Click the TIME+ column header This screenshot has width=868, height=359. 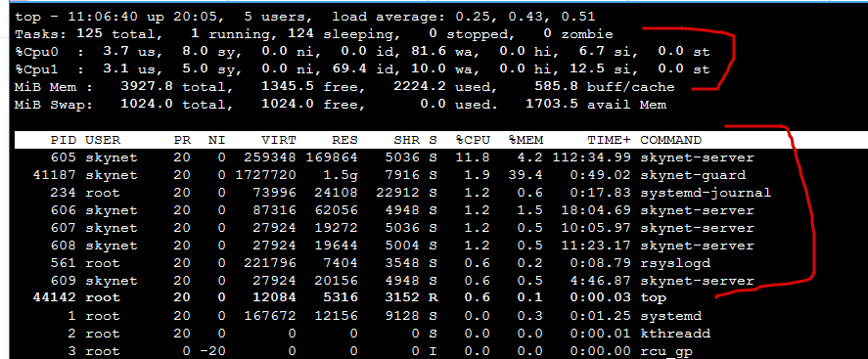point(609,140)
